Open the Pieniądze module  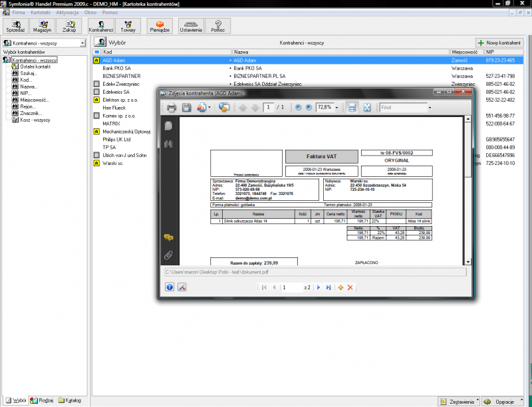point(160,26)
